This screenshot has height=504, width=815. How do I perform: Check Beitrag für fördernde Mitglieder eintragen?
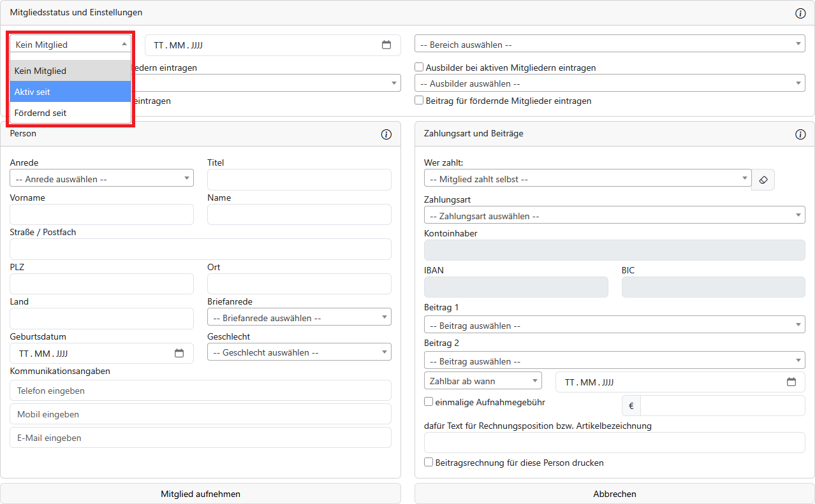(x=420, y=100)
